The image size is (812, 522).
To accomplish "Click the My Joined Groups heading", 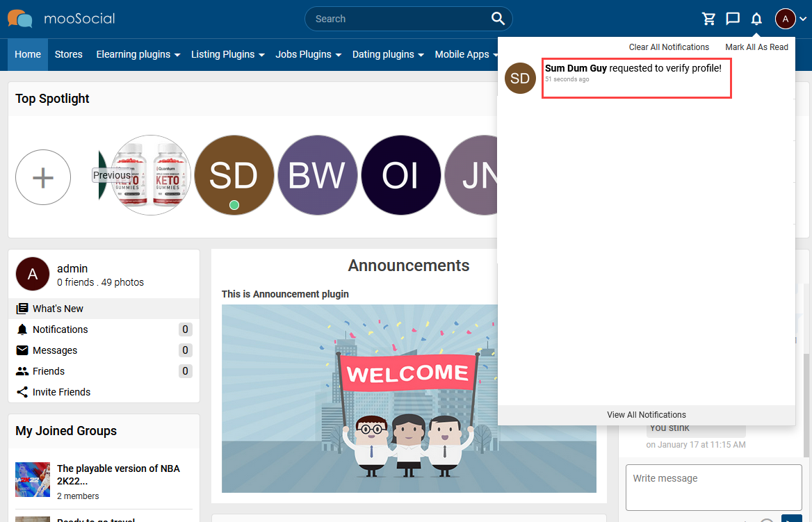I will tap(66, 431).
